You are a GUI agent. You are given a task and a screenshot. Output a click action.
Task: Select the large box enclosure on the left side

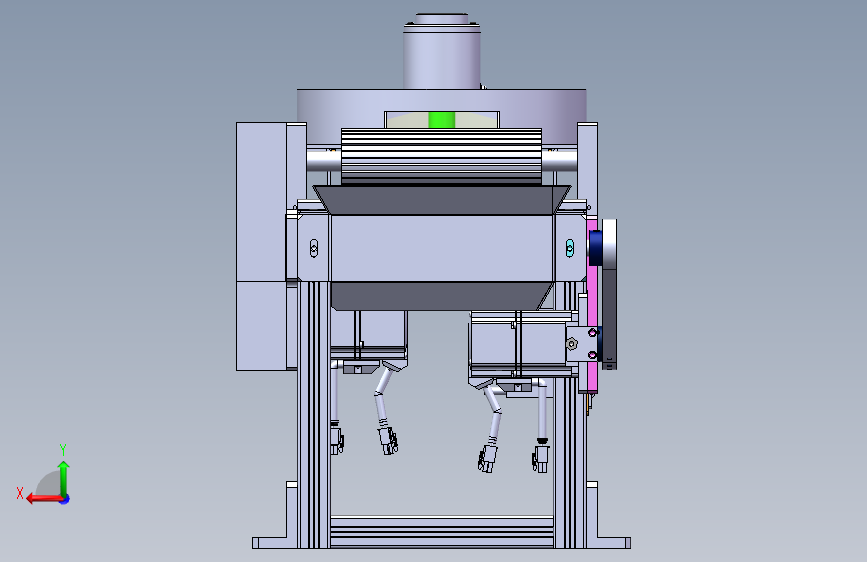(262, 246)
